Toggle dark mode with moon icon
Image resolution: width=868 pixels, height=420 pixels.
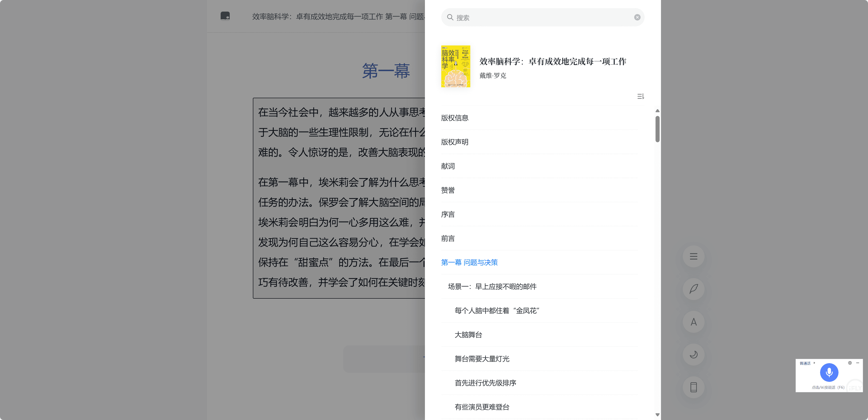[x=693, y=355]
